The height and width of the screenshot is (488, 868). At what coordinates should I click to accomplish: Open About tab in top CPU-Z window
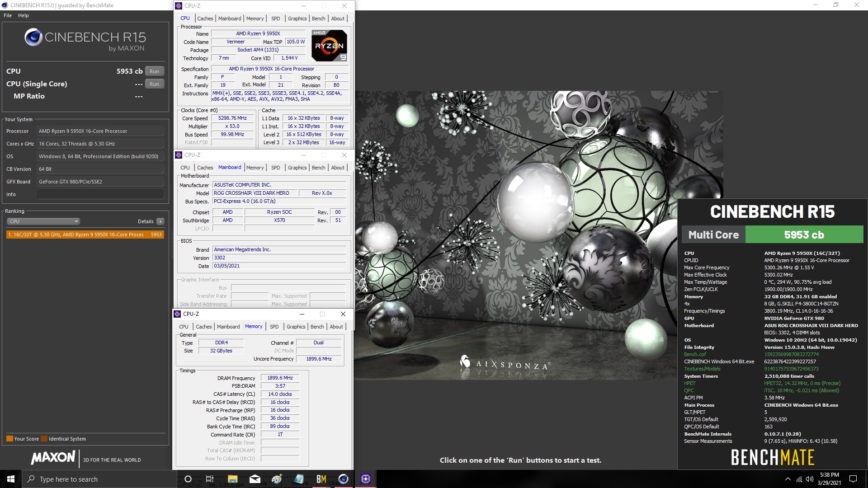(338, 19)
